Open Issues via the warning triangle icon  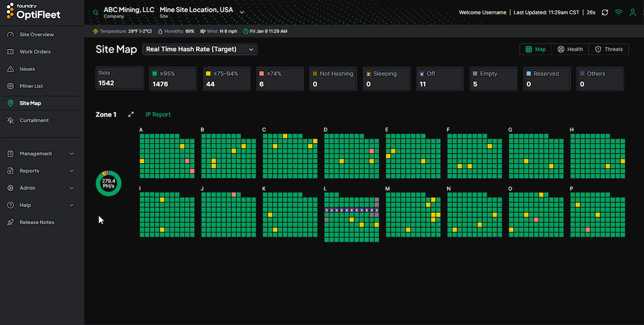coord(11,69)
